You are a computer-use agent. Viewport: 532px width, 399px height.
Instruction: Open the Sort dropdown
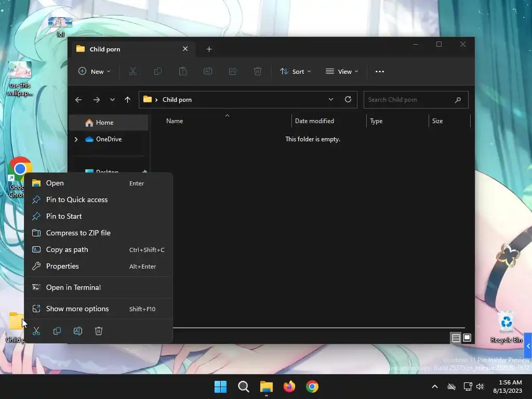(x=295, y=72)
